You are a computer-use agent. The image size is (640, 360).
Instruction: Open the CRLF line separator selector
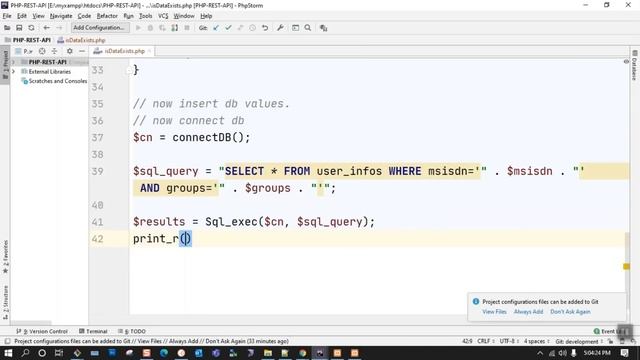coord(486,341)
